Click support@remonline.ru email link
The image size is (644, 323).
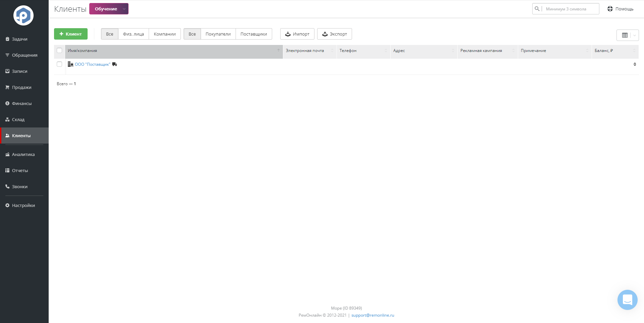[x=373, y=315]
